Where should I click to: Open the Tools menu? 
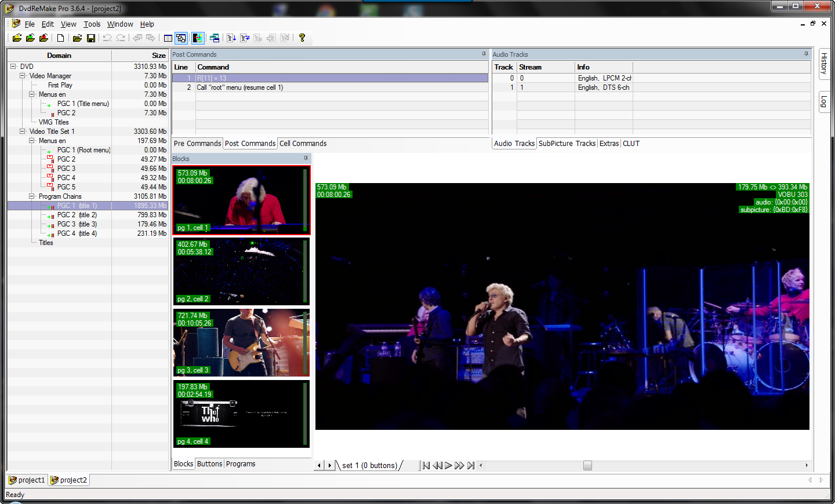click(x=92, y=24)
